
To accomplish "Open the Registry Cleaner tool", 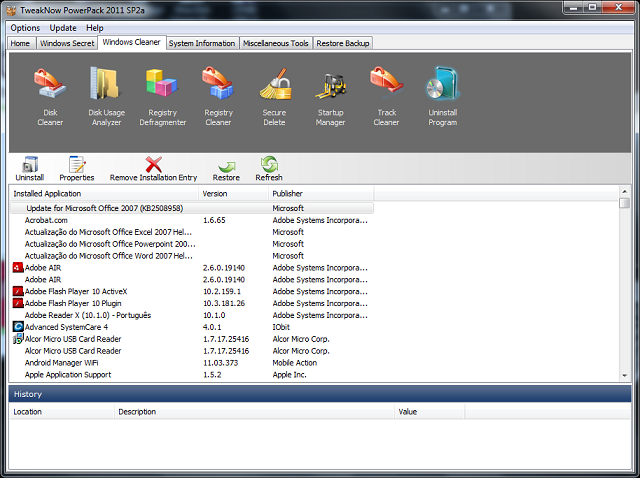I will [218, 98].
